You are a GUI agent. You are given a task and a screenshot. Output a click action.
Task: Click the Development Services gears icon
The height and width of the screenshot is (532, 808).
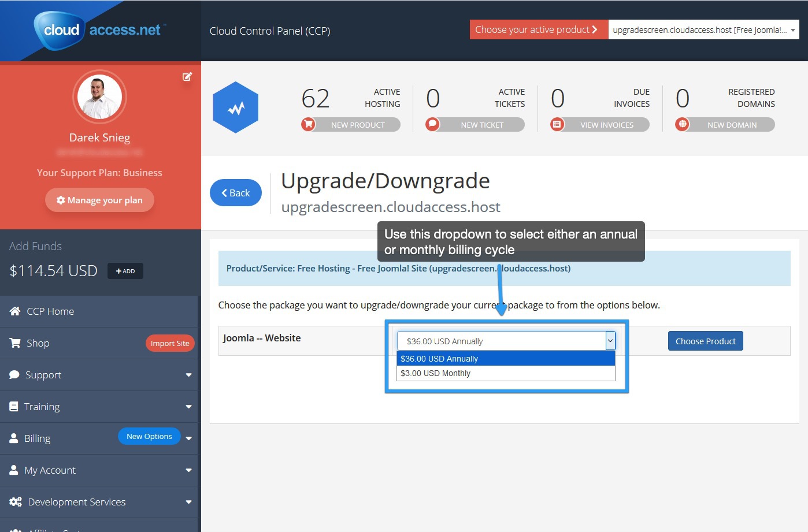(16, 501)
